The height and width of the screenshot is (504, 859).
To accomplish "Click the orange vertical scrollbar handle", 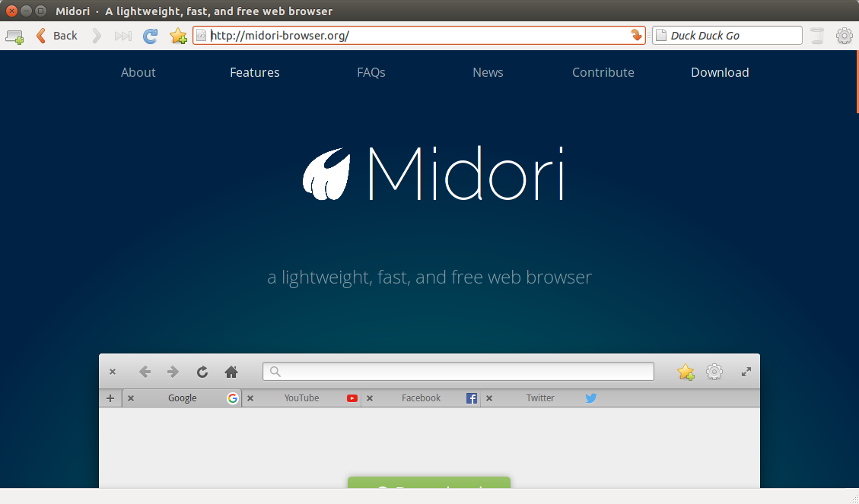I will tap(857, 82).
